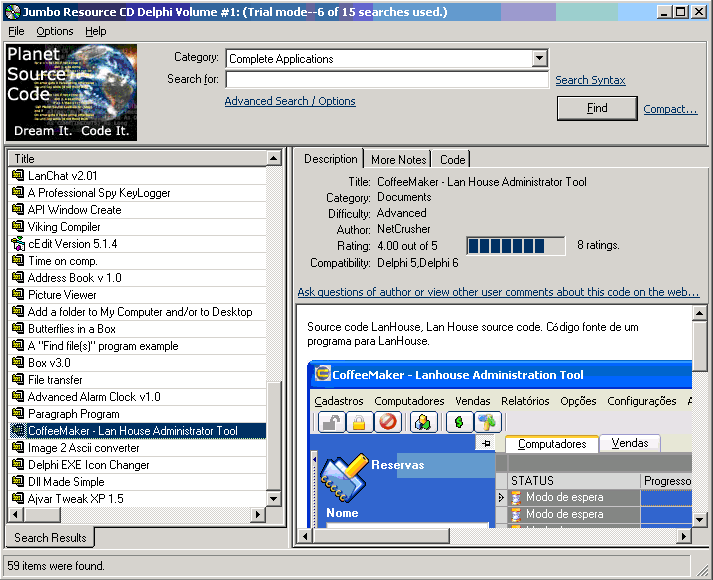Open the File menu
This screenshot has width=713, height=580.
coord(16,31)
